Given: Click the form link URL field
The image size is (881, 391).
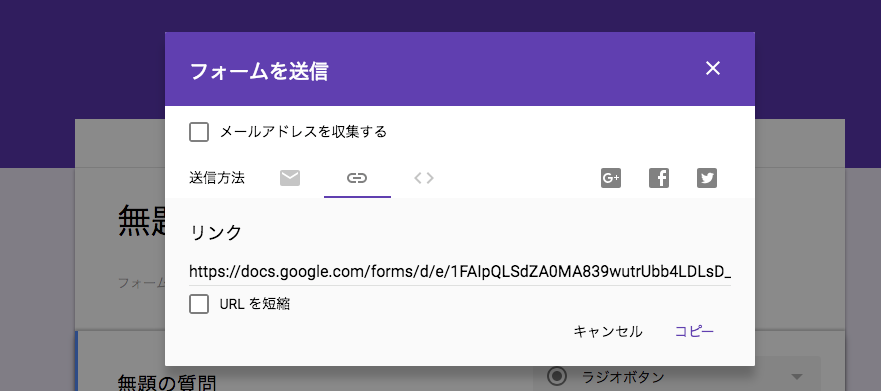Looking at the screenshot, I should (x=460, y=272).
